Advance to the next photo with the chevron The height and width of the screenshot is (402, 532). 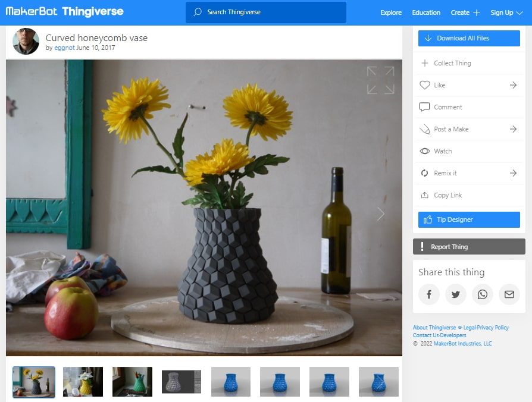point(380,213)
